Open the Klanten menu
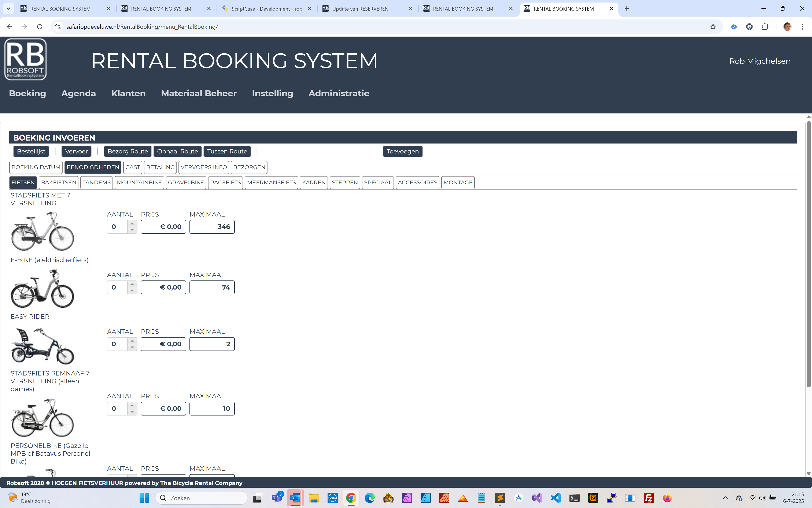Image resolution: width=812 pixels, height=508 pixels. (129, 93)
